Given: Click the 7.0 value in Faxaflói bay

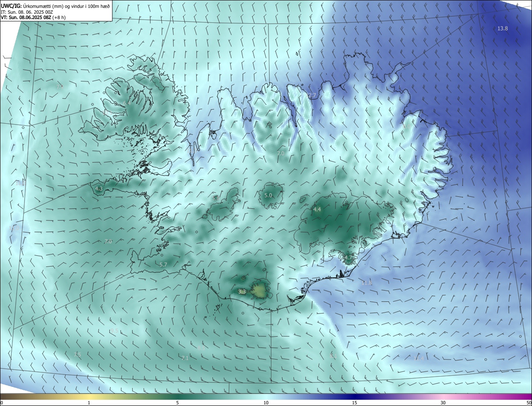Looking at the screenshot, I should click(x=108, y=241).
